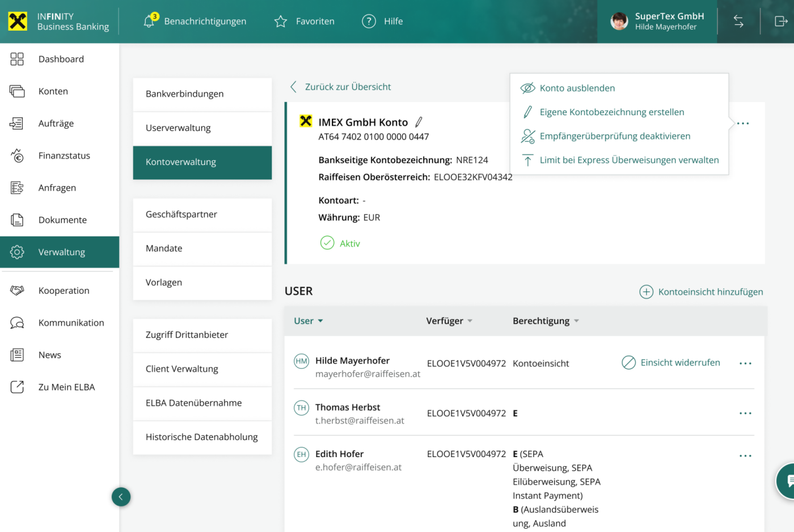Viewport: 794px width, 532px height.
Task: Open more options for Thomas Herbst
Action: 745,413
